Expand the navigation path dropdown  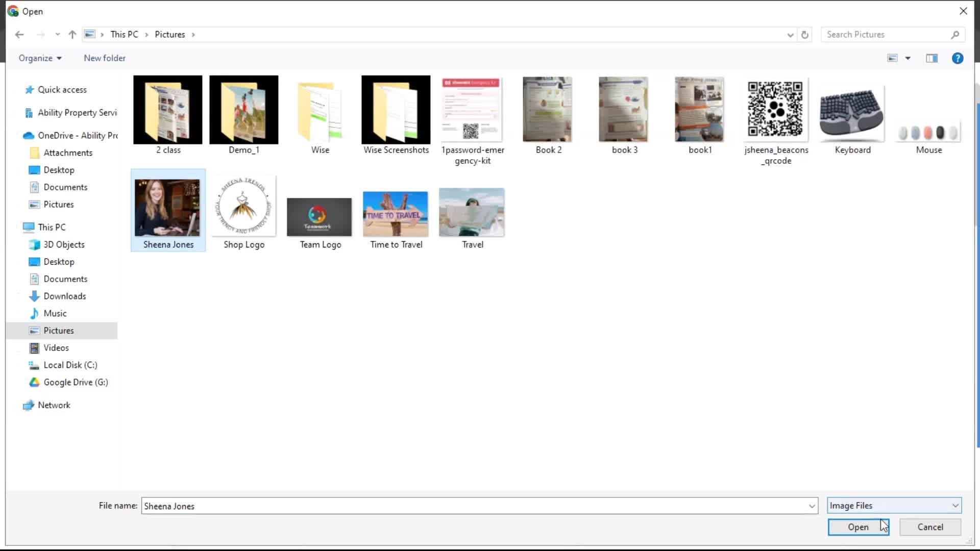point(790,34)
